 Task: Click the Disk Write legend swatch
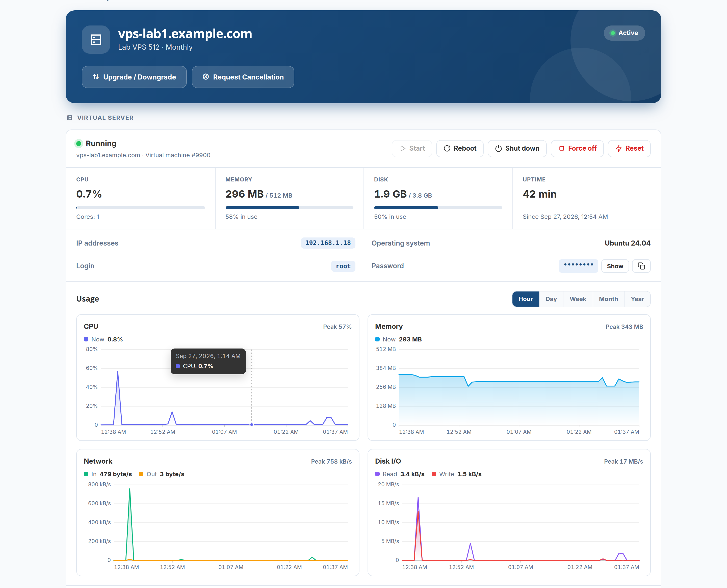coord(434,474)
